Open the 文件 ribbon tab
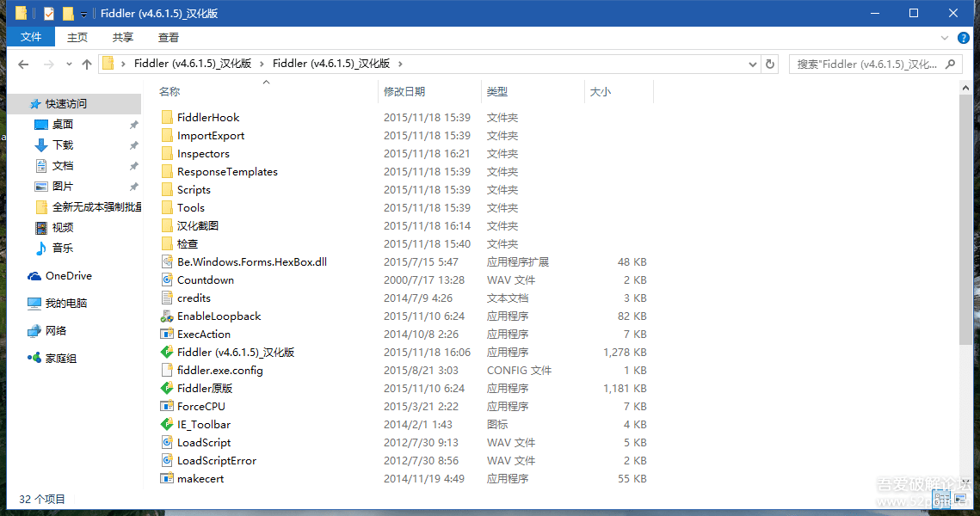The height and width of the screenshot is (516, 980). point(31,38)
